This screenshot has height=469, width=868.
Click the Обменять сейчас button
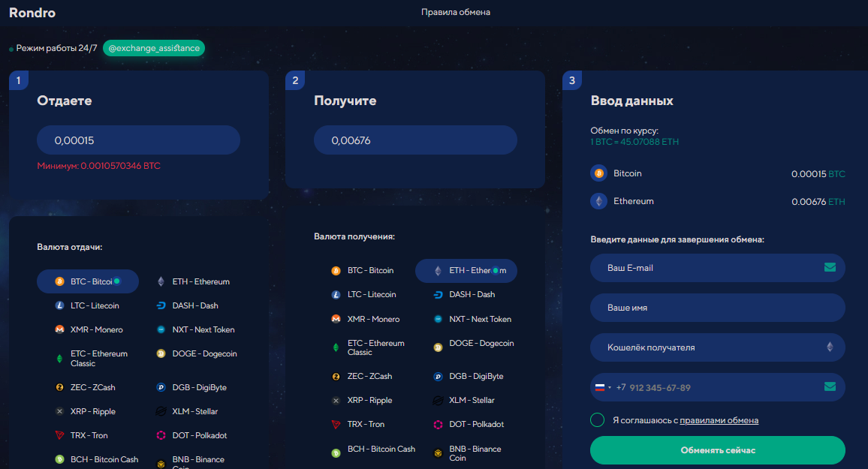click(x=717, y=450)
